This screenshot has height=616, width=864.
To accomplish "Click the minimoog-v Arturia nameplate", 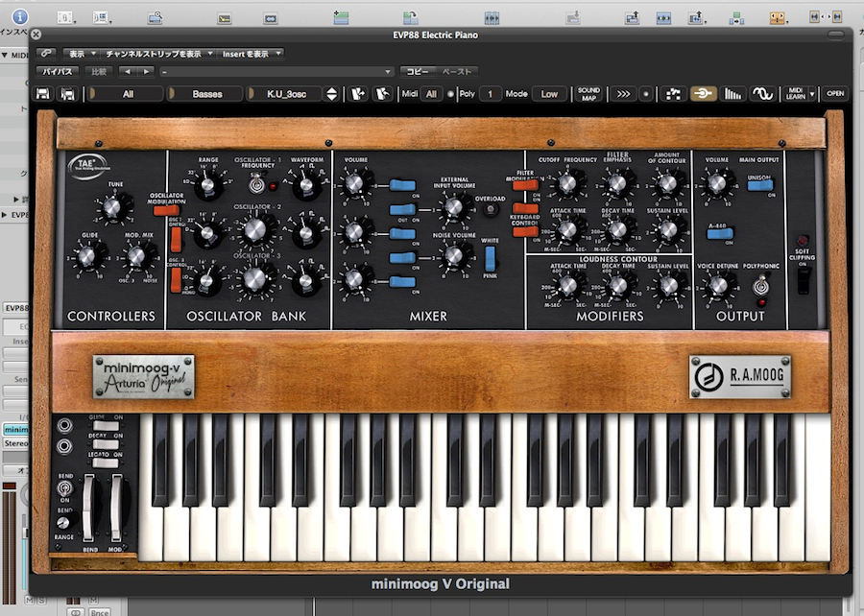I will pyautogui.click(x=143, y=376).
